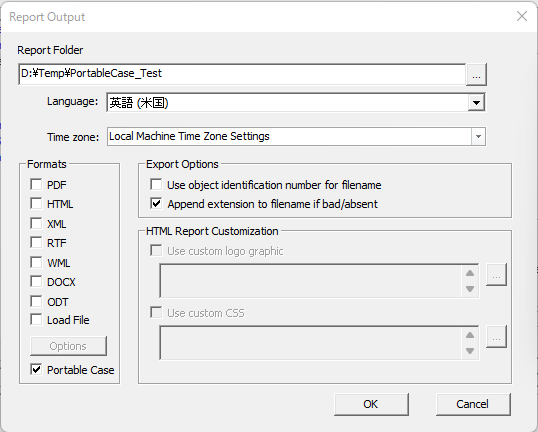Click the Local Machine Time Zone Settings field
This screenshot has width=538, height=432.
click(x=290, y=137)
